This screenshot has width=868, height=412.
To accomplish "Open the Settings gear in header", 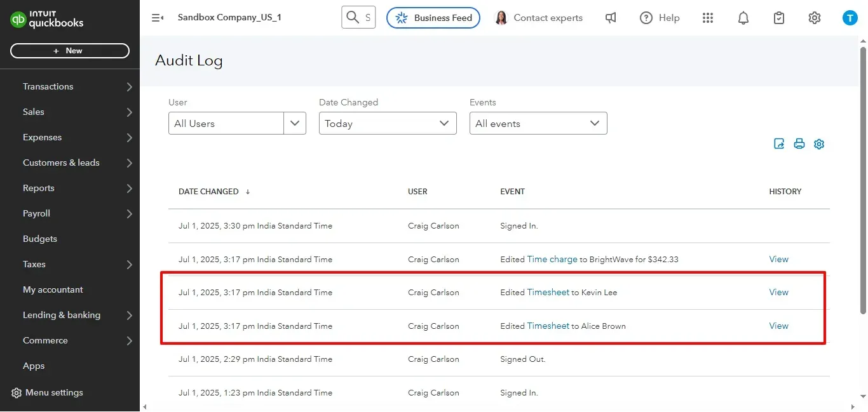I will tap(815, 18).
